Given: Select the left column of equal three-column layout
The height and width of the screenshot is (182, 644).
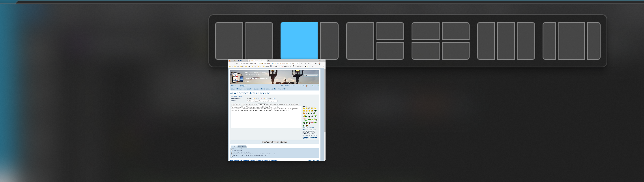Looking at the screenshot, I should 486,41.
